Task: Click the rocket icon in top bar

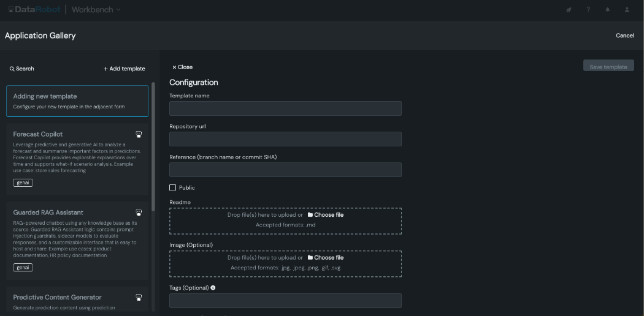Action: [569, 10]
